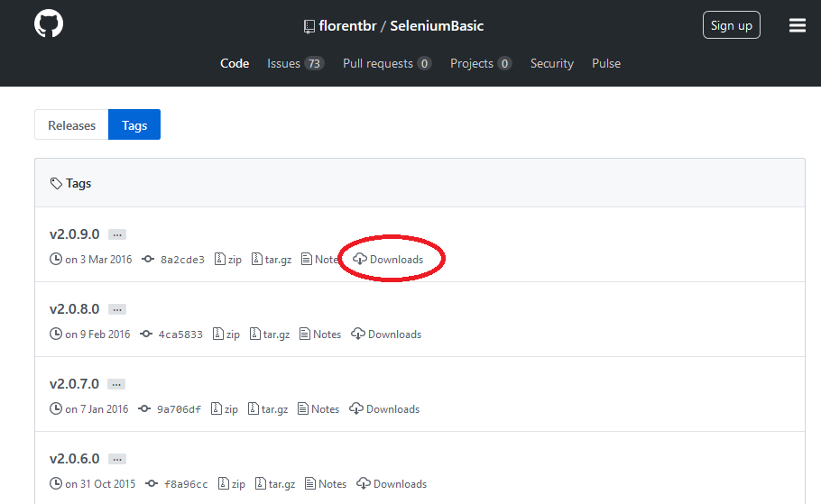Expand the ellipsis button next to v2.0.8.0
This screenshot has height=504, width=821.
click(x=117, y=309)
